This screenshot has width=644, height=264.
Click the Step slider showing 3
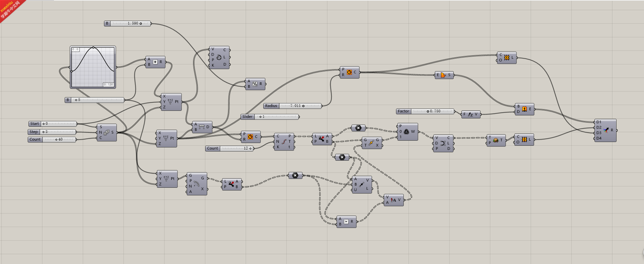coord(52,132)
